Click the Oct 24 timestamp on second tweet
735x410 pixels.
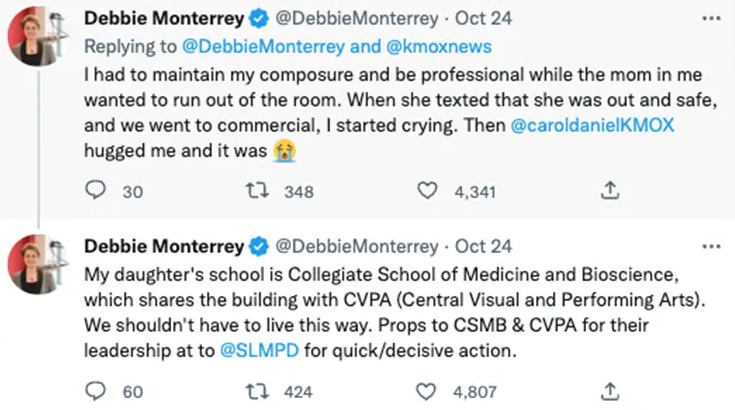(x=484, y=246)
